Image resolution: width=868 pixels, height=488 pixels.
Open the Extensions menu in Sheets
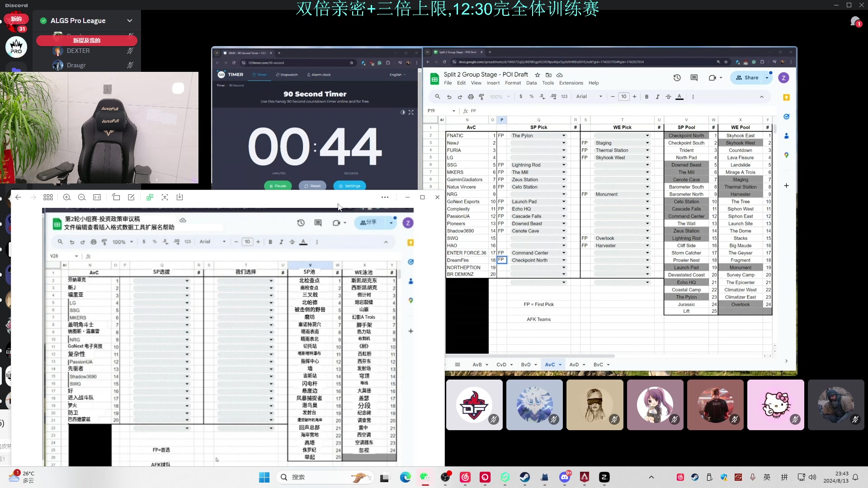[571, 83]
